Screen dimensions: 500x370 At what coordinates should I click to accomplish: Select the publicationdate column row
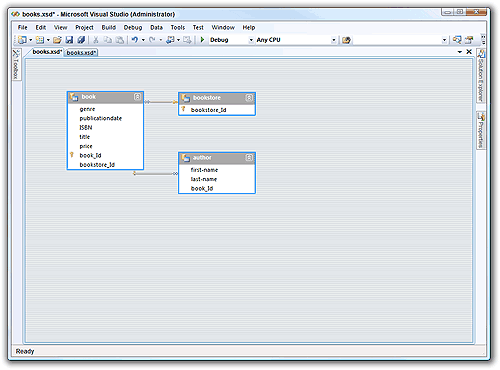tap(105, 118)
